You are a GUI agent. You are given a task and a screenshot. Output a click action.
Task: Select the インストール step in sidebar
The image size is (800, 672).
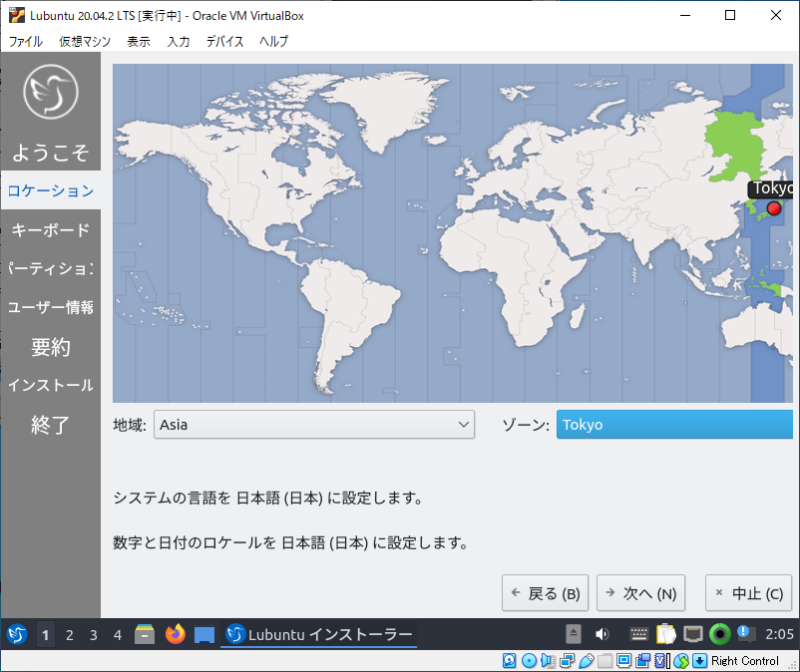51,385
